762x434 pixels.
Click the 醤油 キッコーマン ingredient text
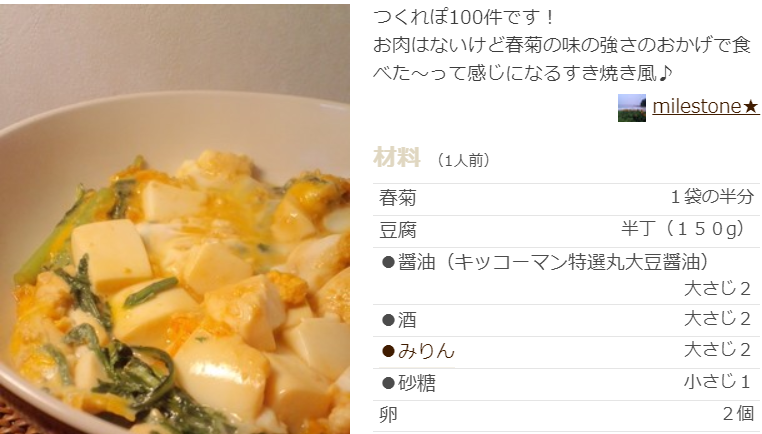pos(554,262)
